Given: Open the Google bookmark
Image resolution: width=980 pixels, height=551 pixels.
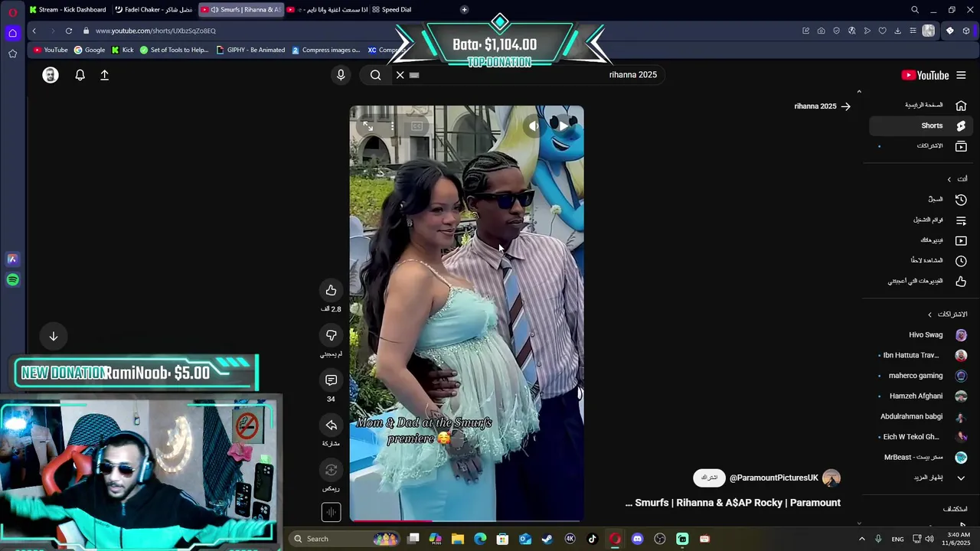Looking at the screenshot, I should pos(90,50).
